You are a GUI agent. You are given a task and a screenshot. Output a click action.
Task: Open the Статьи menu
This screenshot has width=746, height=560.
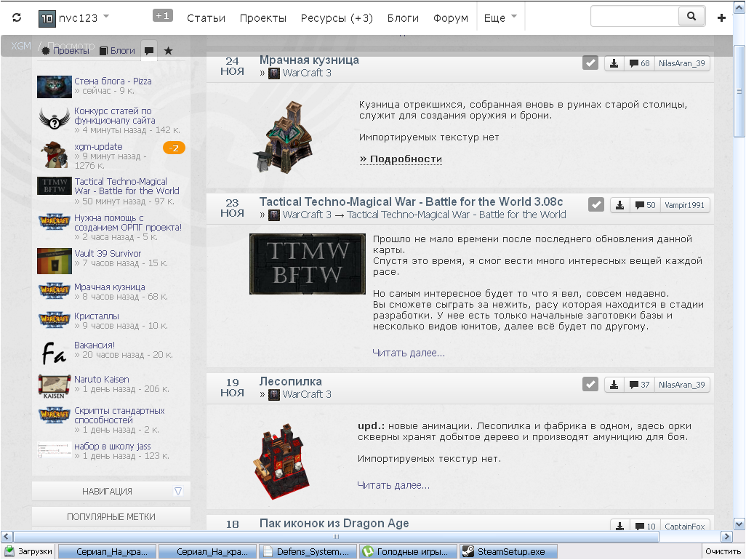(206, 18)
